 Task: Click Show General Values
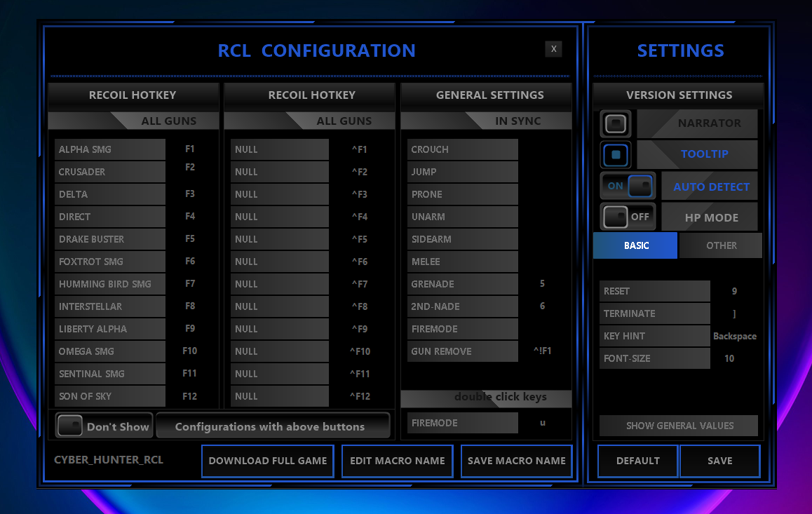(679, 426)
